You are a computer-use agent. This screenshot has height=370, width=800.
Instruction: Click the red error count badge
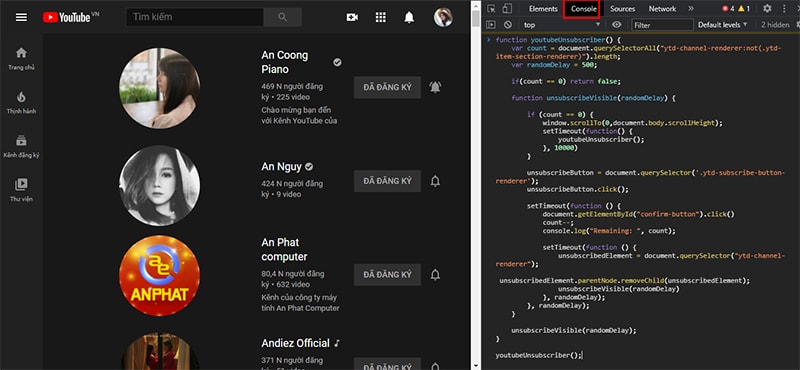point(728,9)
